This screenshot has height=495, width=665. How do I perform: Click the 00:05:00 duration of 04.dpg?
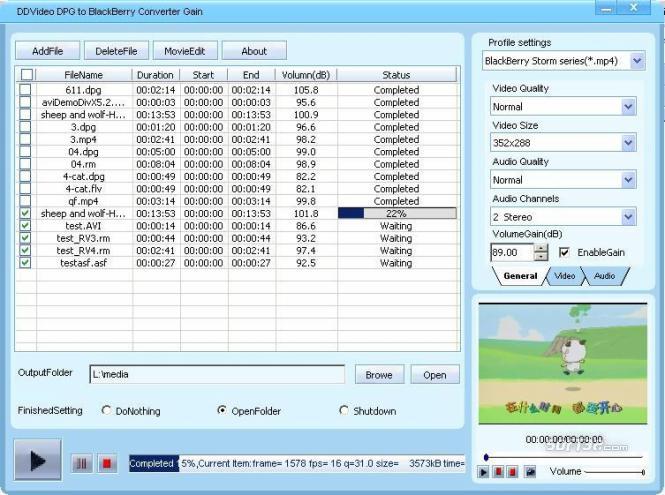coord(156,151)
